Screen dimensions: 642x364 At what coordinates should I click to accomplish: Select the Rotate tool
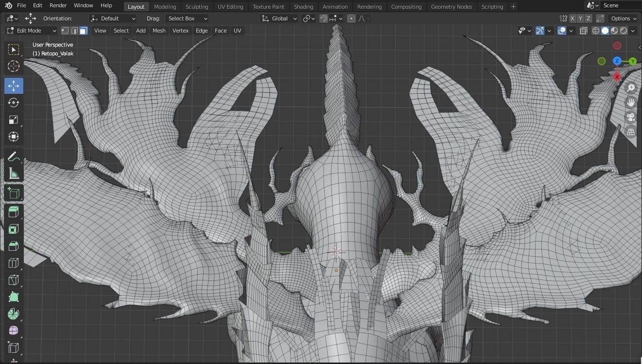(x=14, y=103)
